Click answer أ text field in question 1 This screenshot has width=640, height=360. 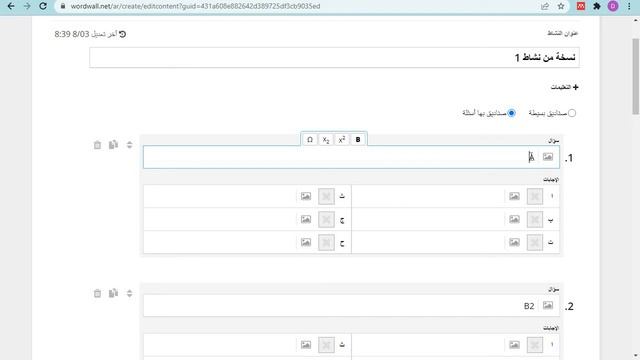pos(429,196)
